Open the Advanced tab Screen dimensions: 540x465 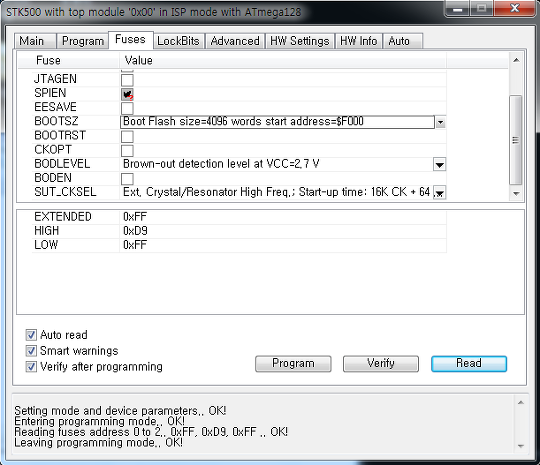235,41
